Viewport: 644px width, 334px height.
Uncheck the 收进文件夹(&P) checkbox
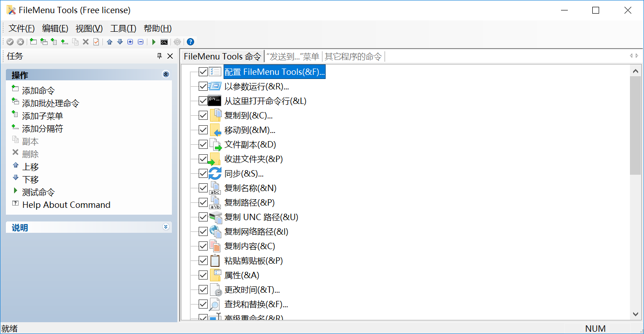(203, 159)
